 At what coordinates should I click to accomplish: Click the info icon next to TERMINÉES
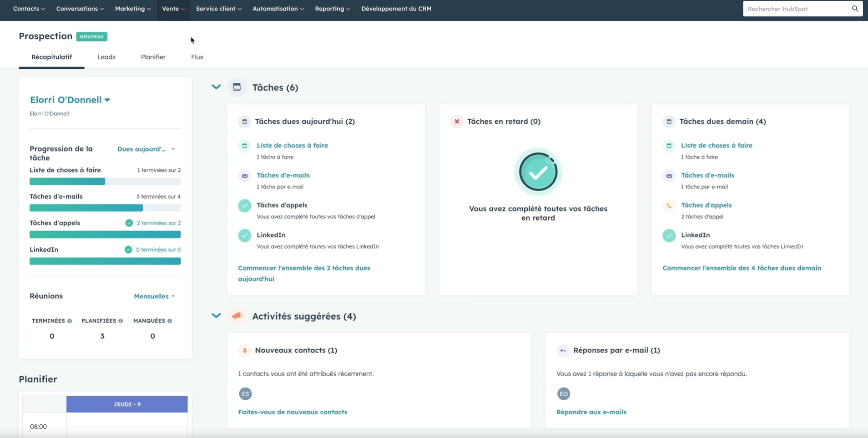click(70, 321)
